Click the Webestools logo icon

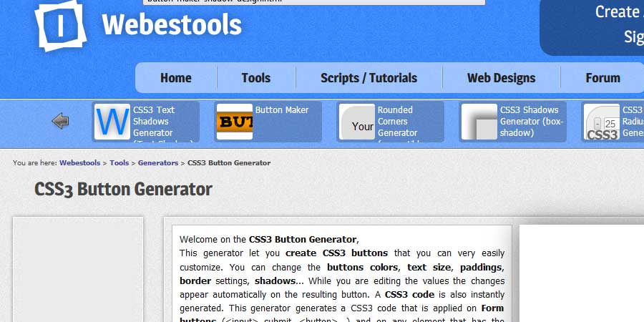point(60,25)
